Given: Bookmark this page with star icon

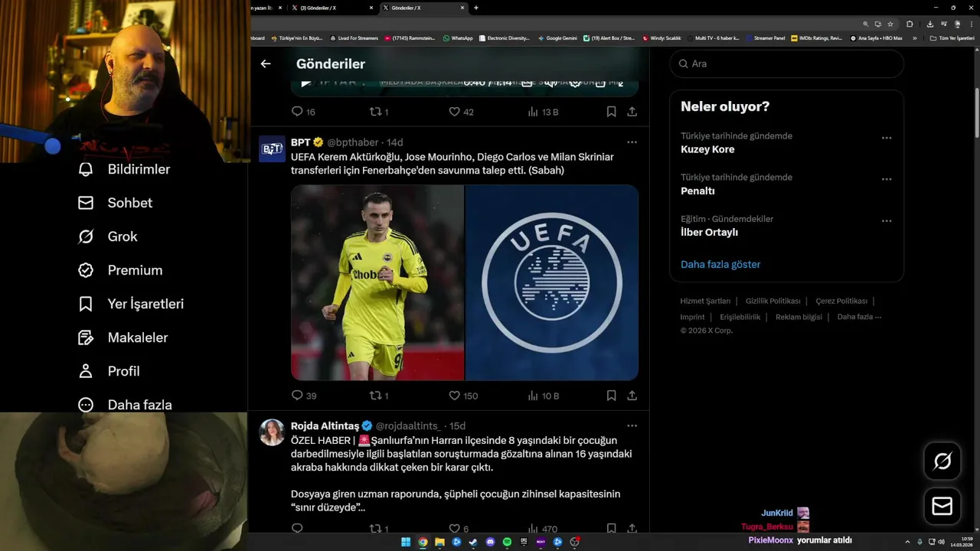Looking at the screenshot, I should pos(890,24).
